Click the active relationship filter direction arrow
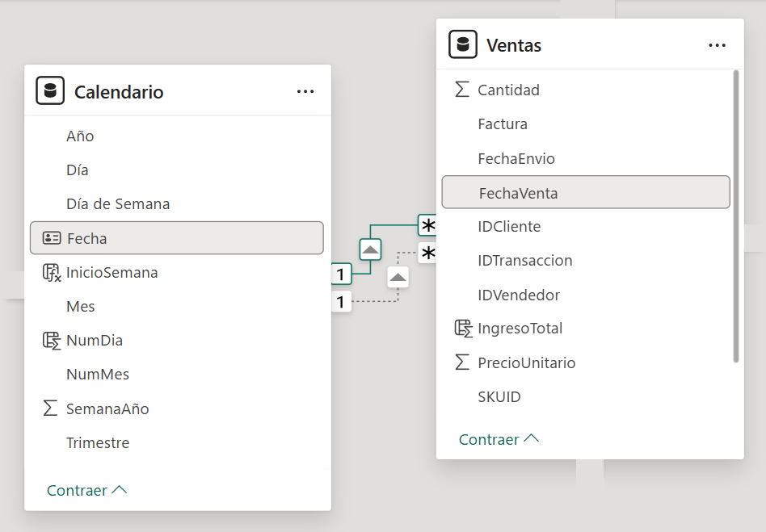Image resolution: width=766 pixels, height=532 pixels. coord(370,249)
